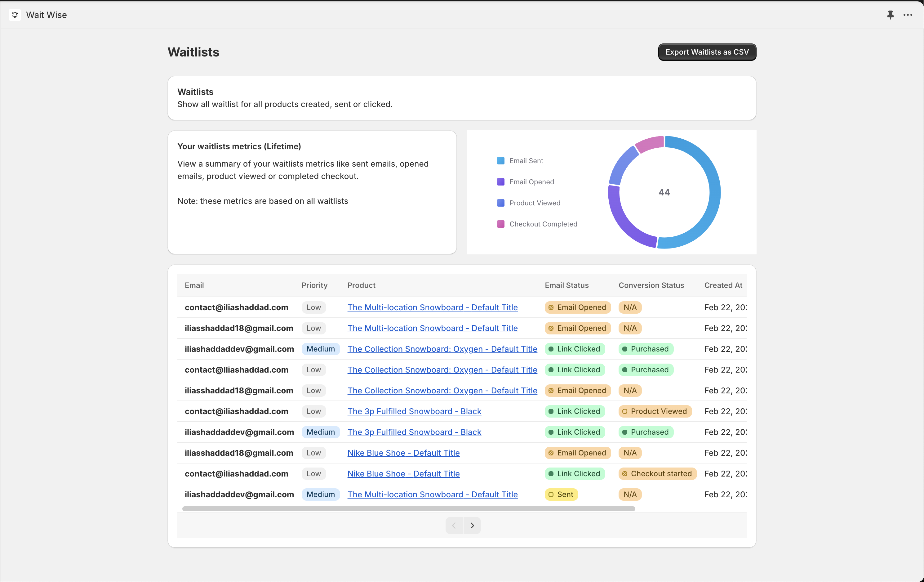
Task: Toggle Product Viewed legend swatch
Action: [x=500, y=203]
